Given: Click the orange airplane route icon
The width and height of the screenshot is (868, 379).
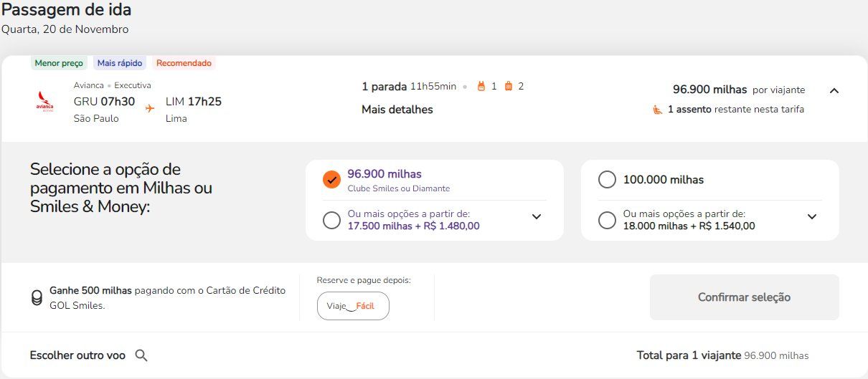Looking at the screenshot, I should [150, 108].
